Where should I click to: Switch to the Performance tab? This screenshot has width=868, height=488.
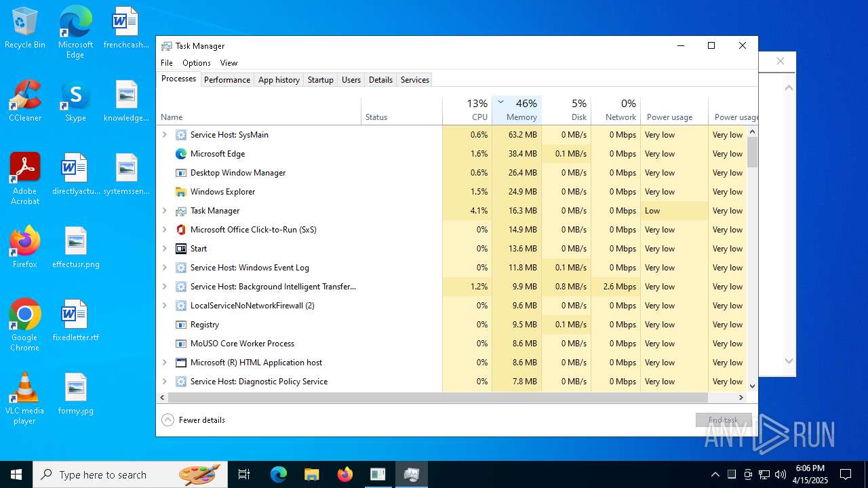pos(227,80)
